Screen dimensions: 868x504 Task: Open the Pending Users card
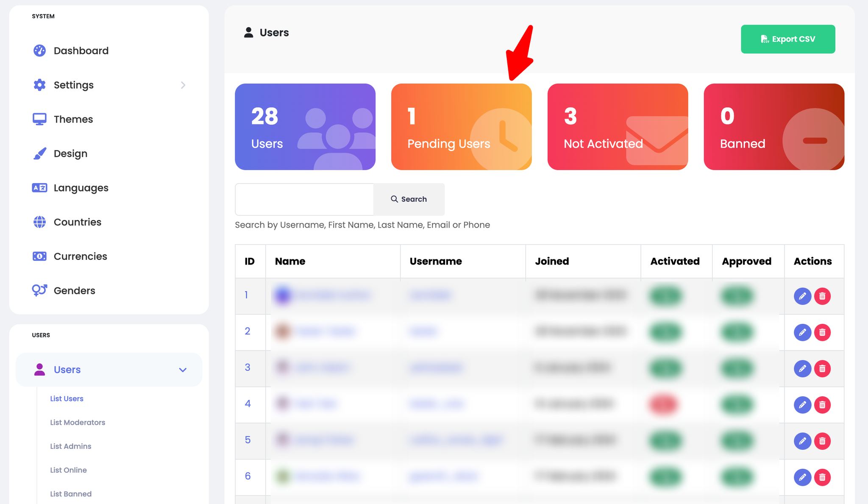click(462, 127)
